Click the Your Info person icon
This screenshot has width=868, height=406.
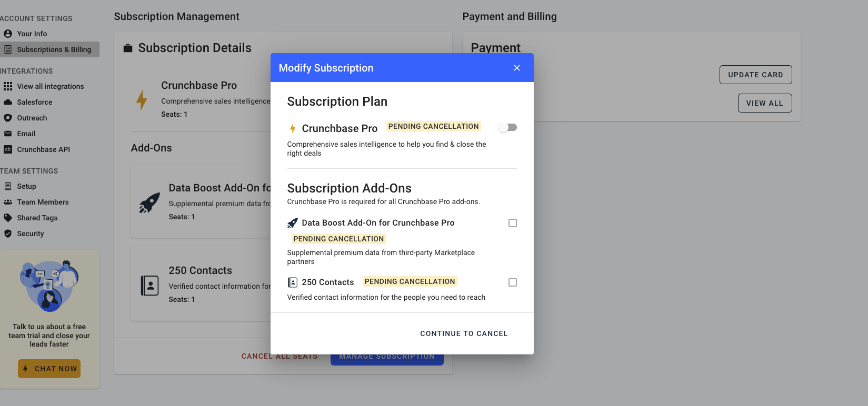8,34
